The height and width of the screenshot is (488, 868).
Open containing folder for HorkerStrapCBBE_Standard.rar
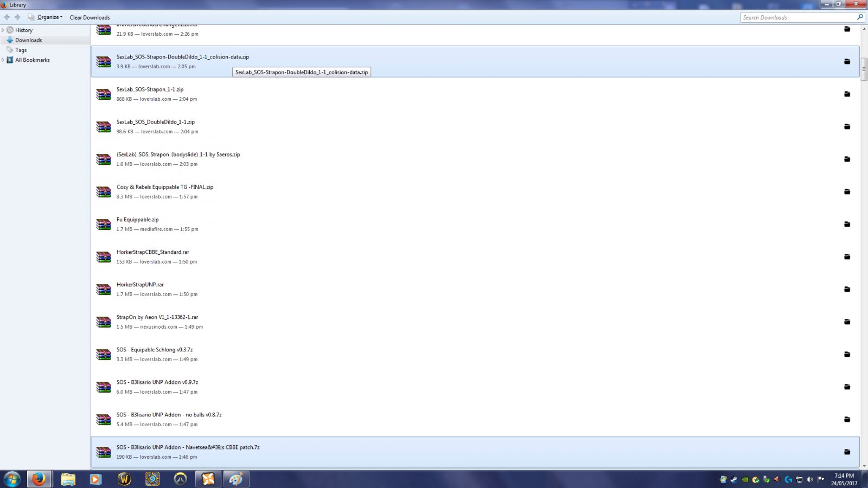coord(847,256)
